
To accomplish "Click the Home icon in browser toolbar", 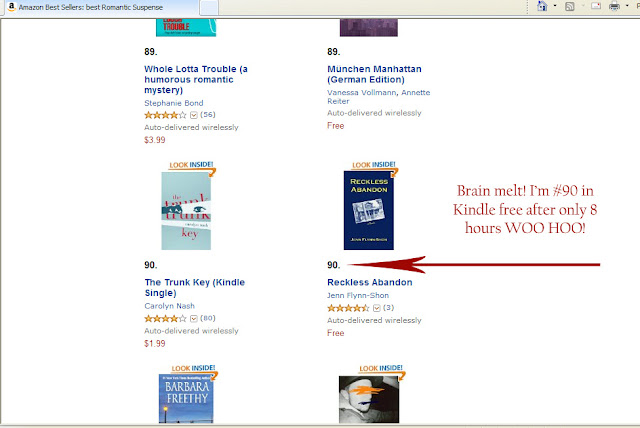I will (542, 6).
